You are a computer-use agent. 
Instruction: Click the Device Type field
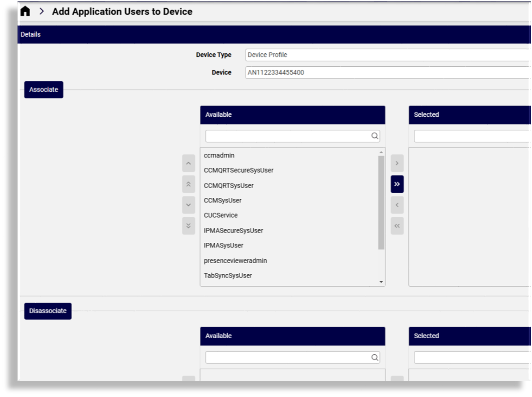387,55
